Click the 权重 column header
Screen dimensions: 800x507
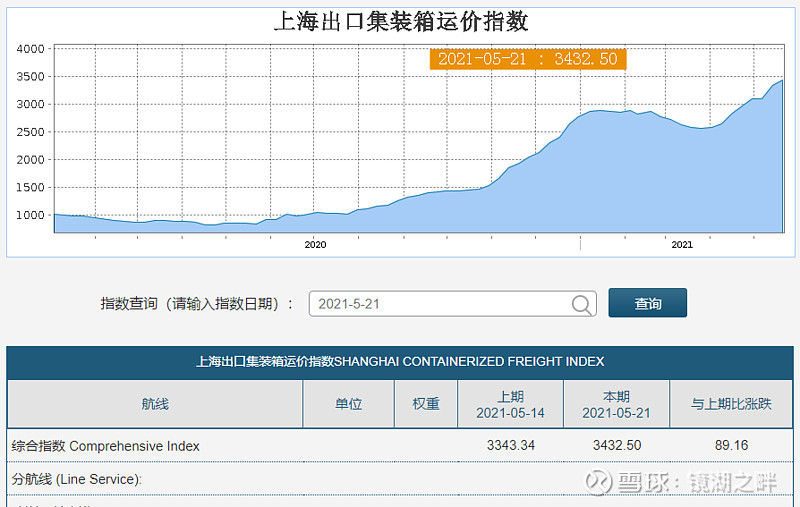point(426,404)
